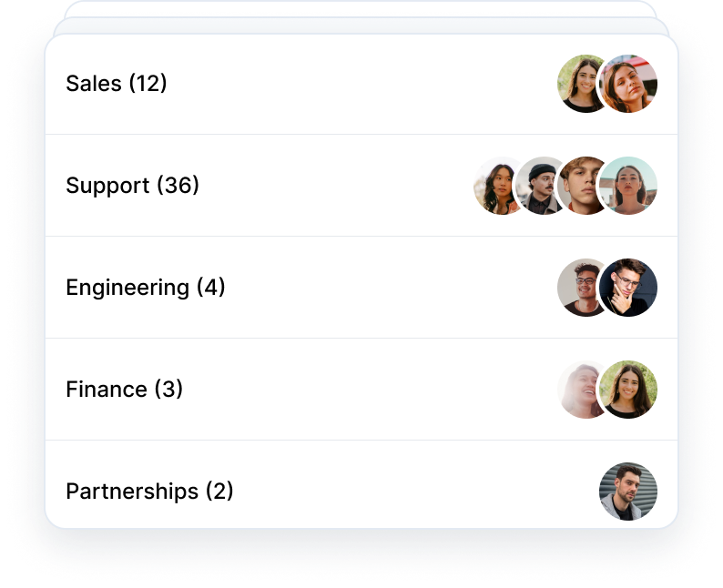
Task: Open the Sales team label
Action: pyautogui.click(x=94, y=84)
